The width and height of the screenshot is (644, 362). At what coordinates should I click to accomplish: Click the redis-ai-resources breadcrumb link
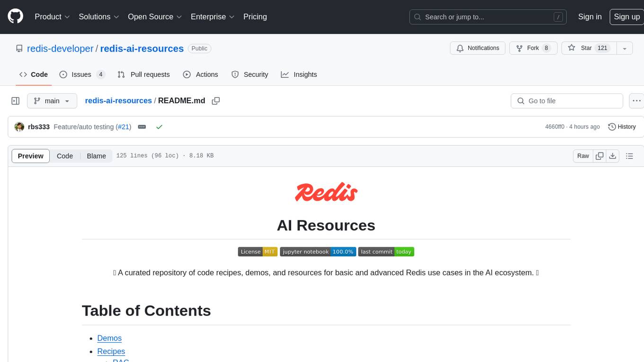coord(118,100)
